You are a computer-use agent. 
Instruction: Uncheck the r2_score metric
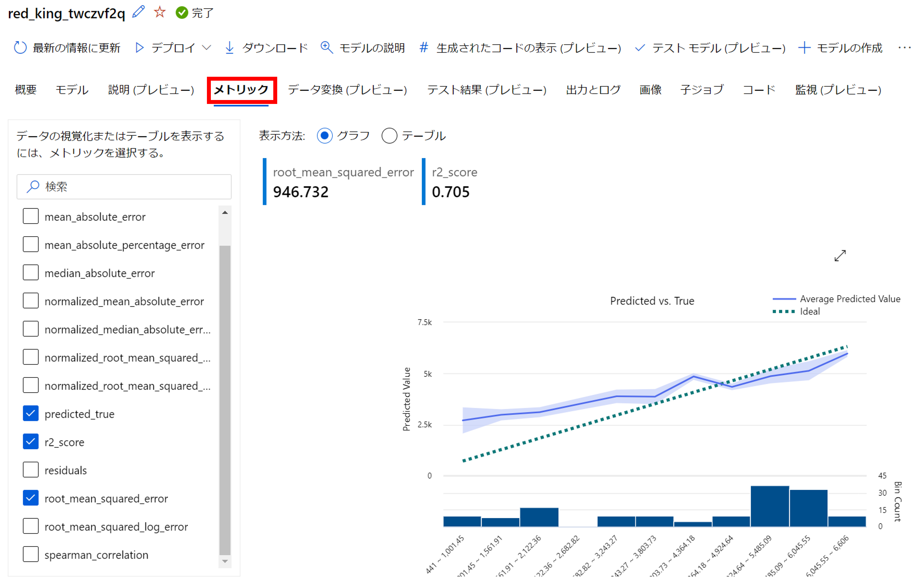click(31, 442)
